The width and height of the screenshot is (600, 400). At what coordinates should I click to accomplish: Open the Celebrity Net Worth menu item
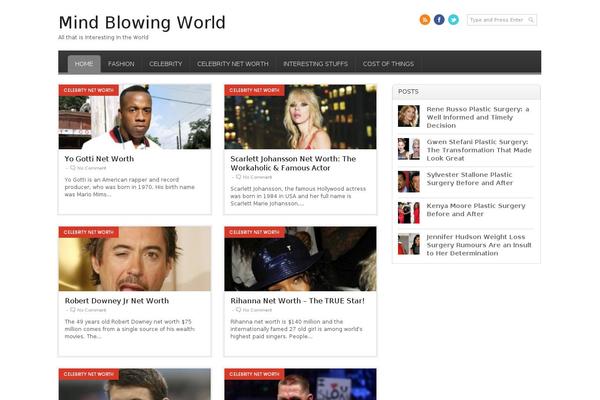click(x=233, y=64)
